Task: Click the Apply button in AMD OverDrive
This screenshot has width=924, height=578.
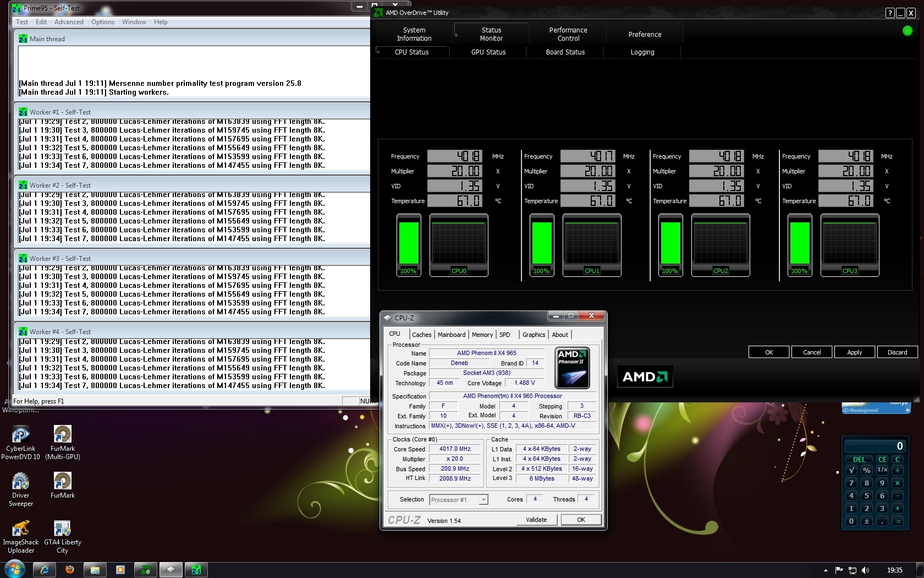Action: (x=854, y=352)
